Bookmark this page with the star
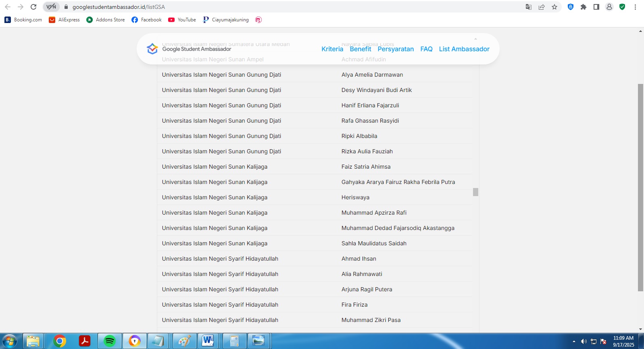Viewport: 644px width, 349px height. [x=554, y=7]
